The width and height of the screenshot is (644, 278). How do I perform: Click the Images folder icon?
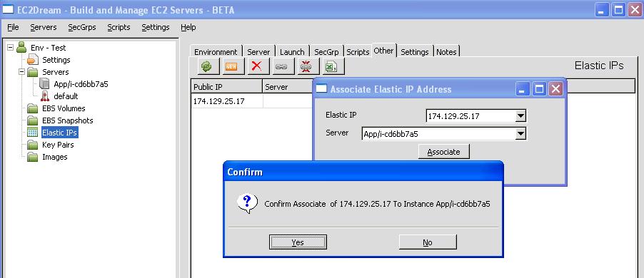33,157
